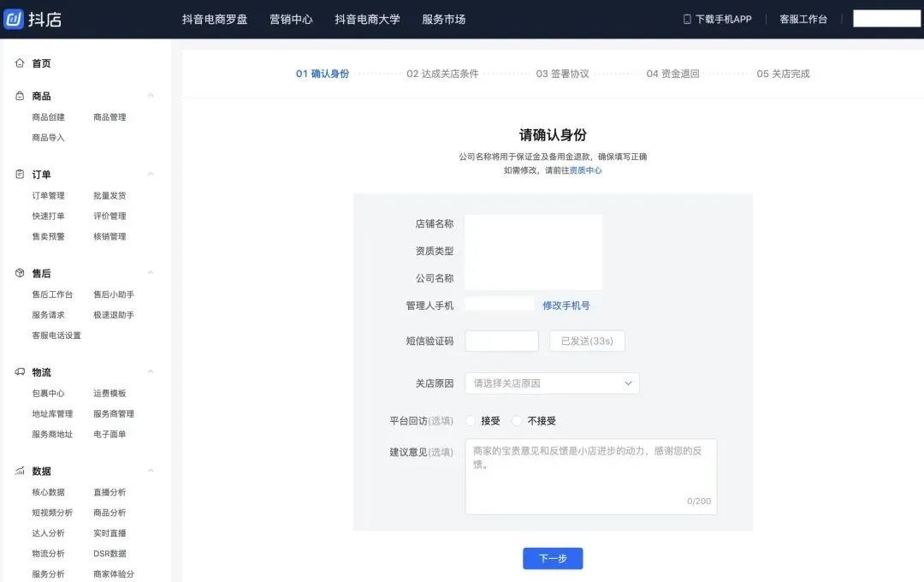Click the 售后 after-sales box icon
Viewport: 924px width, 582px height.
pos(20,273)
